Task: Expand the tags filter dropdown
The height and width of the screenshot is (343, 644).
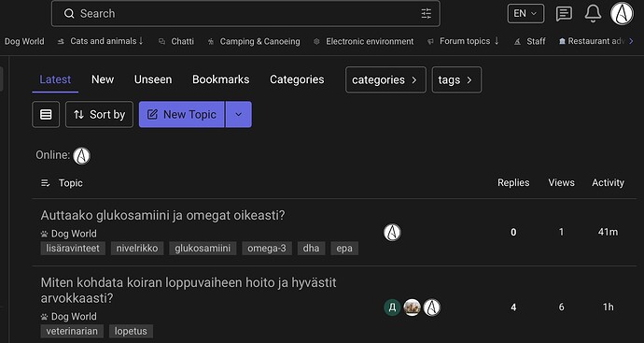Action: (x=456, y=79)
